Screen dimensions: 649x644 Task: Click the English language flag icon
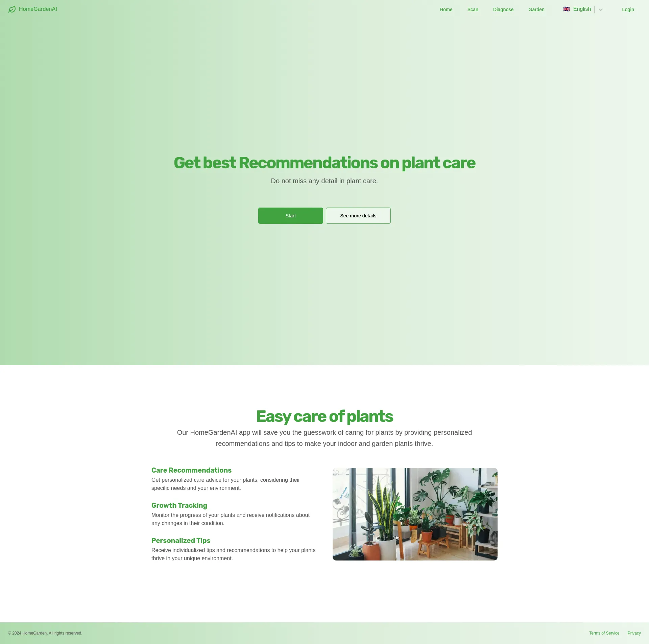(x=565, y=9)
